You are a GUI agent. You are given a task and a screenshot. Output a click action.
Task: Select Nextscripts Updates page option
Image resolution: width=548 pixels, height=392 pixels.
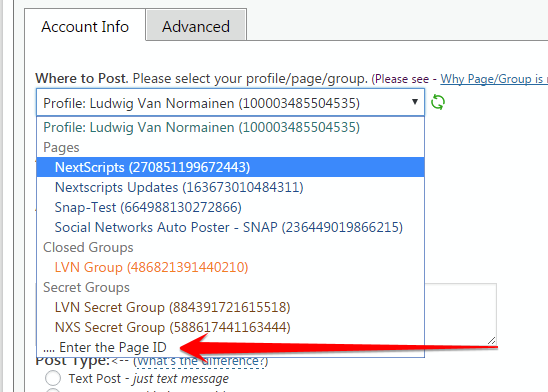pos(230,187)
